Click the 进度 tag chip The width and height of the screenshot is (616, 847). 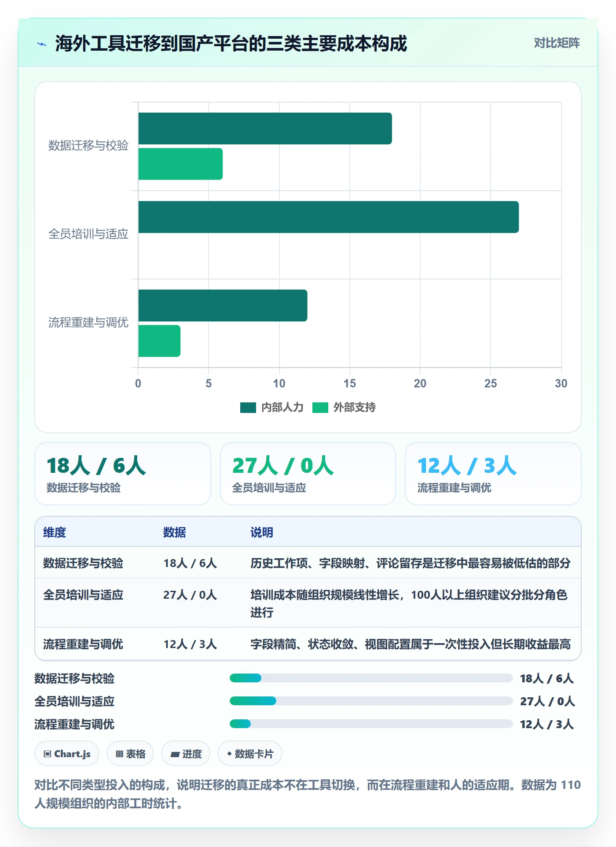186,754
